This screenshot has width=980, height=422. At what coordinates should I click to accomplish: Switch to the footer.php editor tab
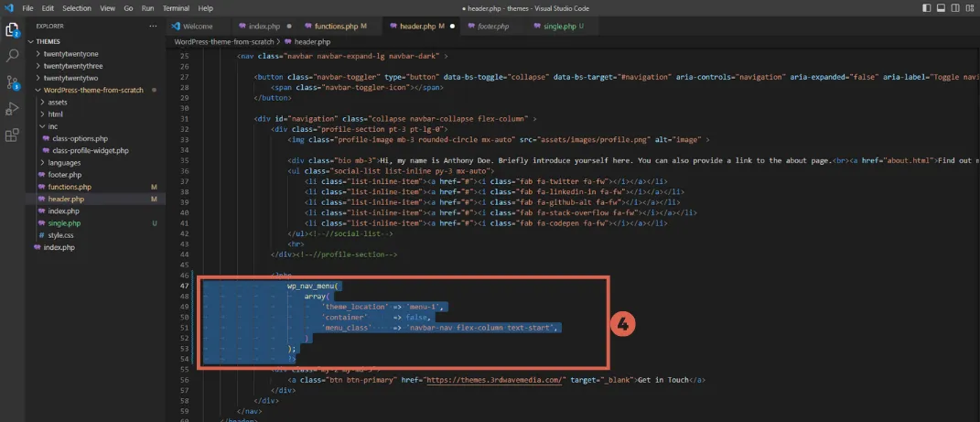click(x=492, y=27)
